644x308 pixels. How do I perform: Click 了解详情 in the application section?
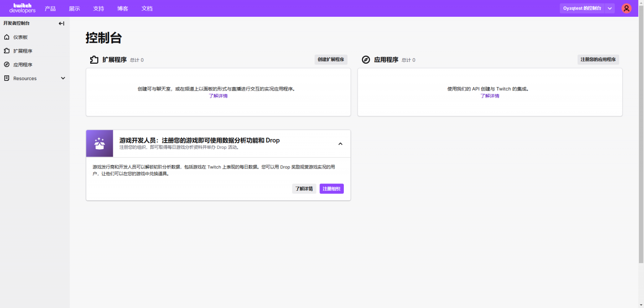pyautogui.click(x=490, y=96)
